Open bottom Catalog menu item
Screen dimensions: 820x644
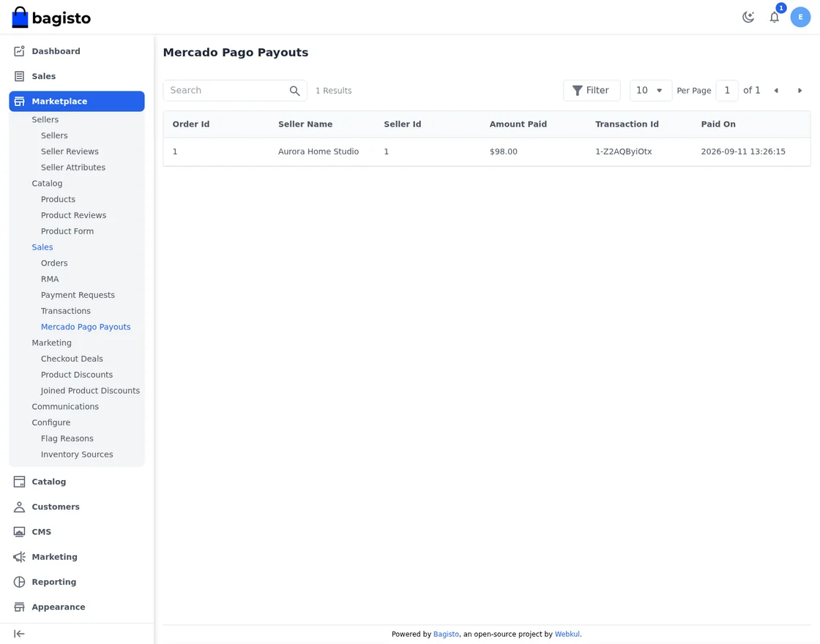(77, 482)
